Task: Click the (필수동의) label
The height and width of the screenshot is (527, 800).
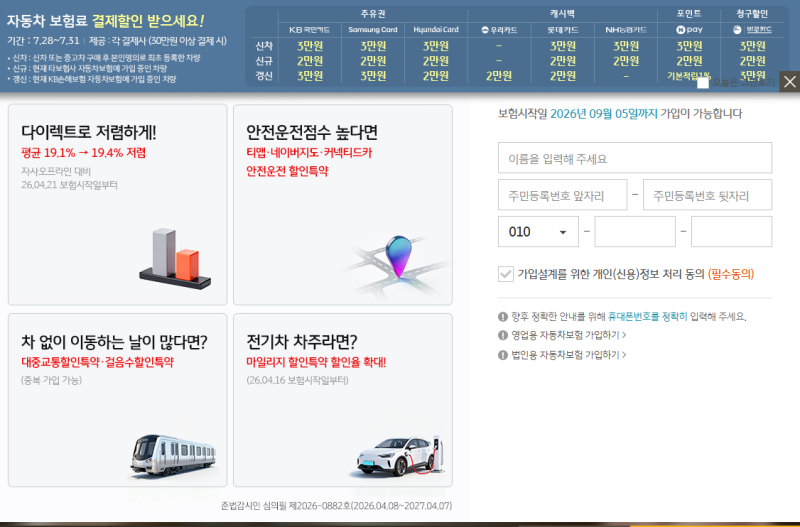Action: click(731, 274)
